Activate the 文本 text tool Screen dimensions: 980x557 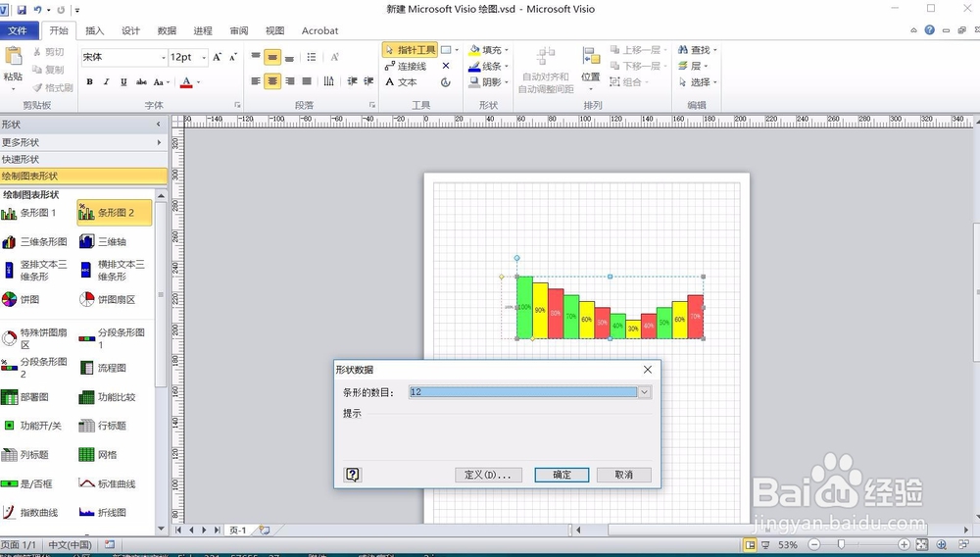click(401, 82)
